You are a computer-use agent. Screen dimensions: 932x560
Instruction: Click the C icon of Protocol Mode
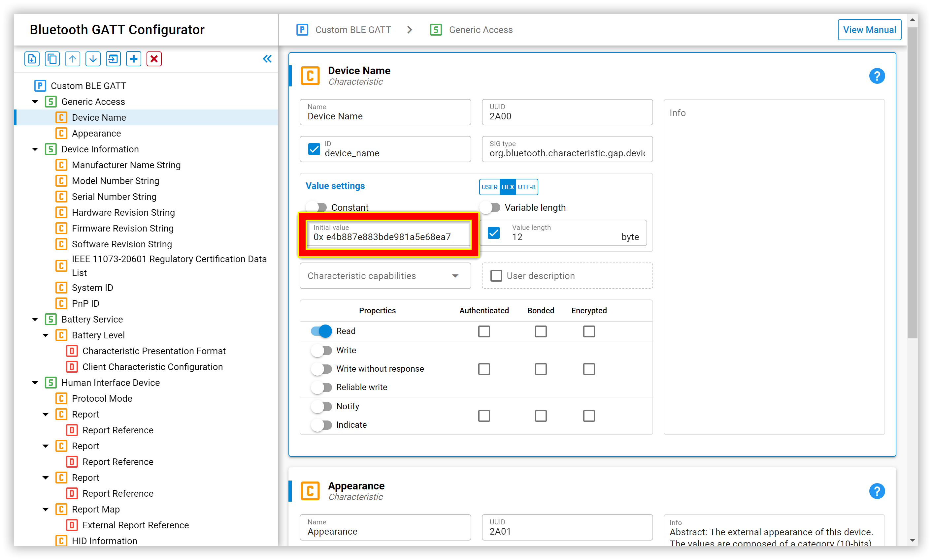[x=61, y=398]
